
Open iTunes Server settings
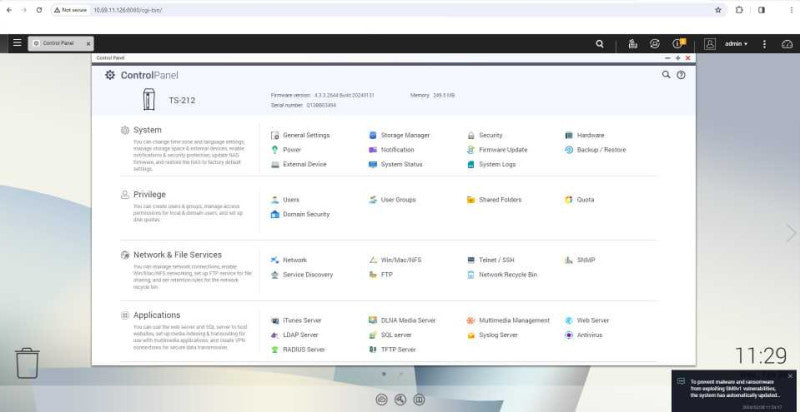(x=296, y=320)
